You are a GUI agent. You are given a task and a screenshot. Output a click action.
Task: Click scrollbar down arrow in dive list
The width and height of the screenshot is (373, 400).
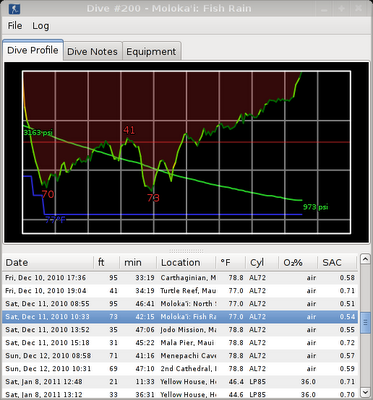coord(365,392)
